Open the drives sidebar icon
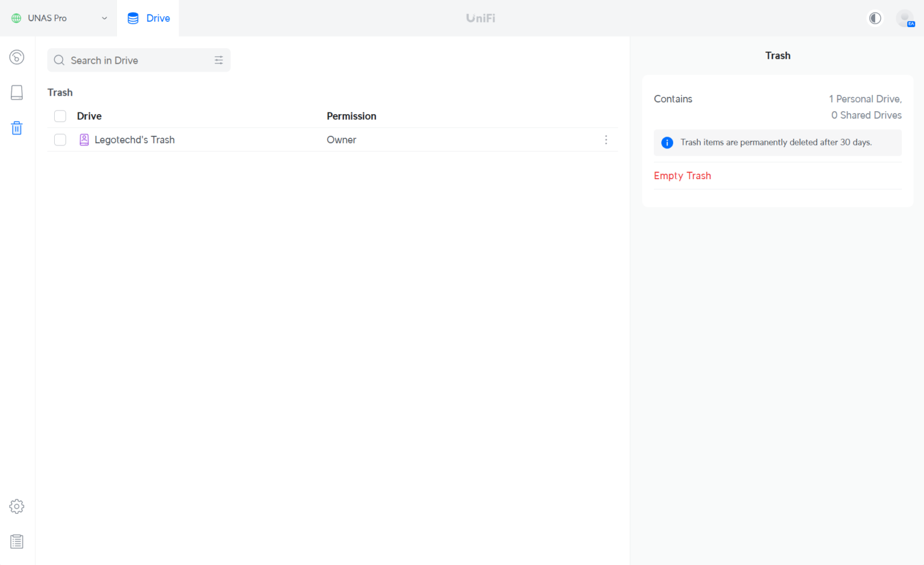The image size is (924, 565). tap(17, 93)
